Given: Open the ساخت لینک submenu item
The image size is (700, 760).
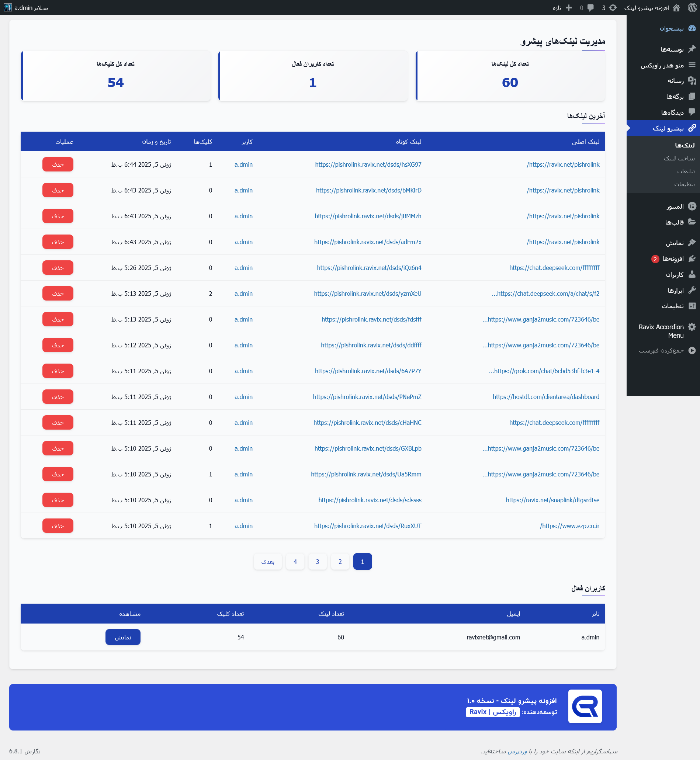Looking at the screenshot, I should 679,158.
